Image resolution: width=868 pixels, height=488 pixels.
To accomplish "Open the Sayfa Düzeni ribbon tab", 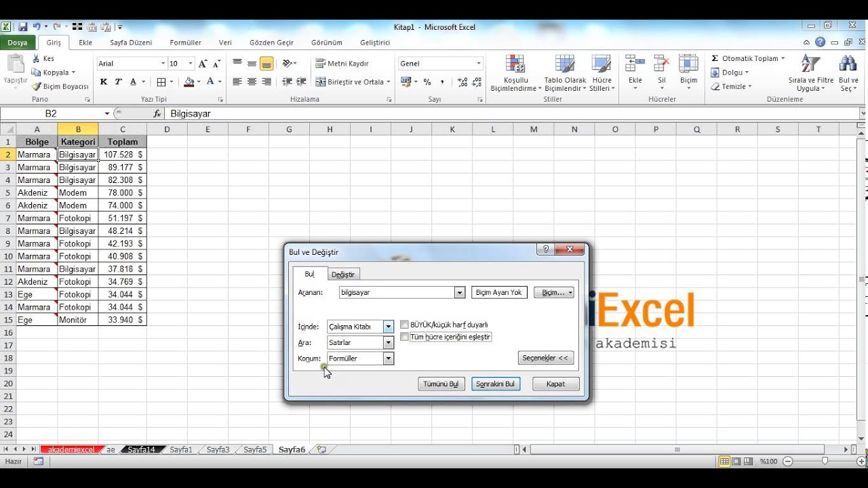I will pos(131,42).
